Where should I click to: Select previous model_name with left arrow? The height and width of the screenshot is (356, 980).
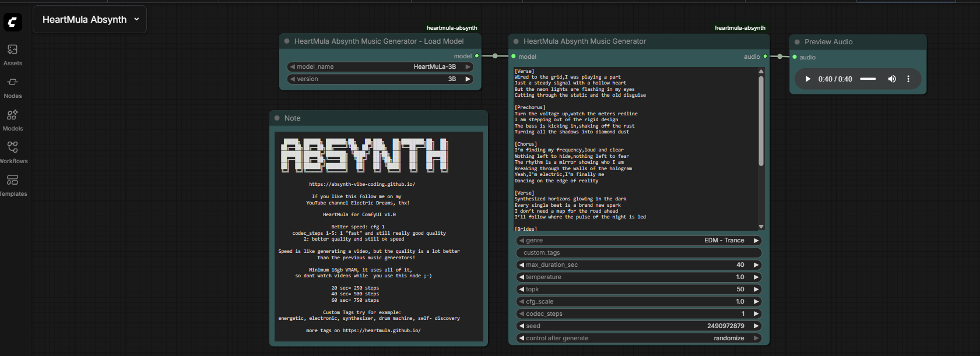tap(292, 66)
